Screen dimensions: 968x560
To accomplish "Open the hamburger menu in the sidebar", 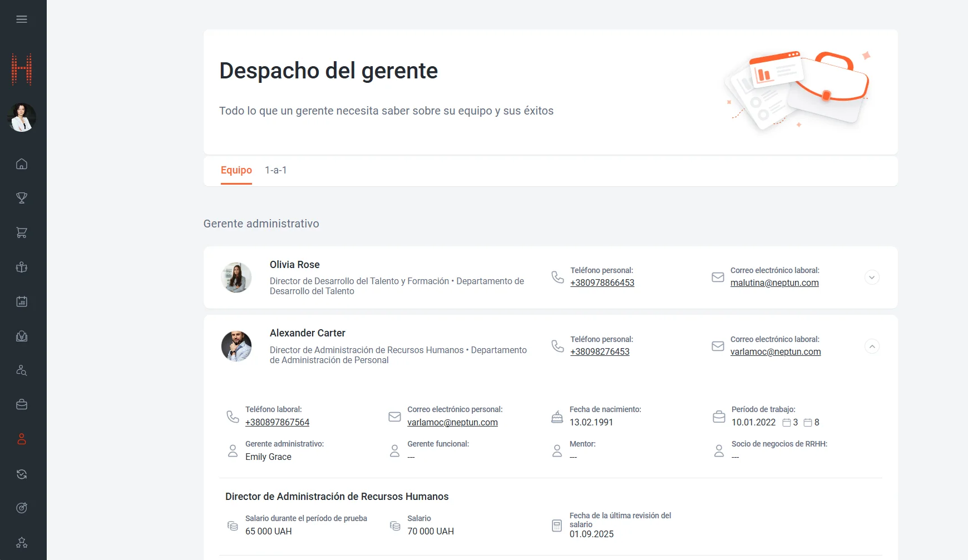I will click(22, 19).
